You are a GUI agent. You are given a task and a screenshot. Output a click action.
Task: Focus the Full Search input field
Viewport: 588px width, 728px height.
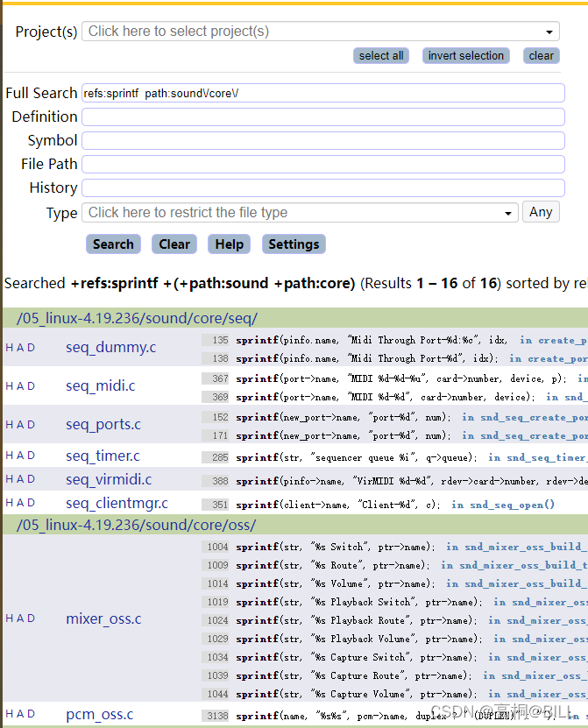pyautogui.click(x=323, y=93)
